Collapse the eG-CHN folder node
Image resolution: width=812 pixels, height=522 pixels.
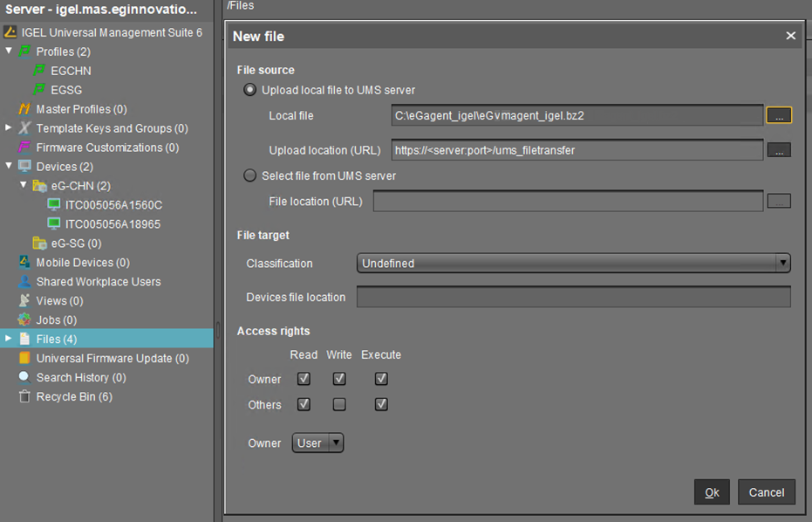tap(24, 185)
